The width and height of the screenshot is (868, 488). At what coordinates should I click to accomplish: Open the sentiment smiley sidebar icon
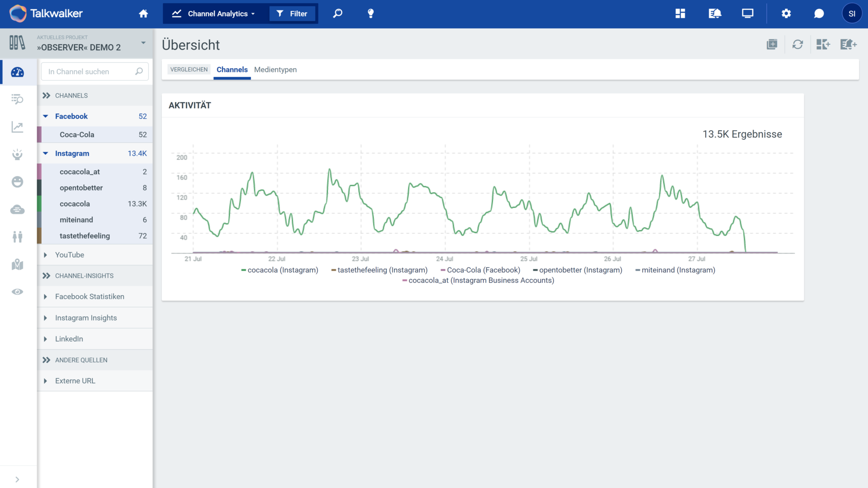coord(17,182)
